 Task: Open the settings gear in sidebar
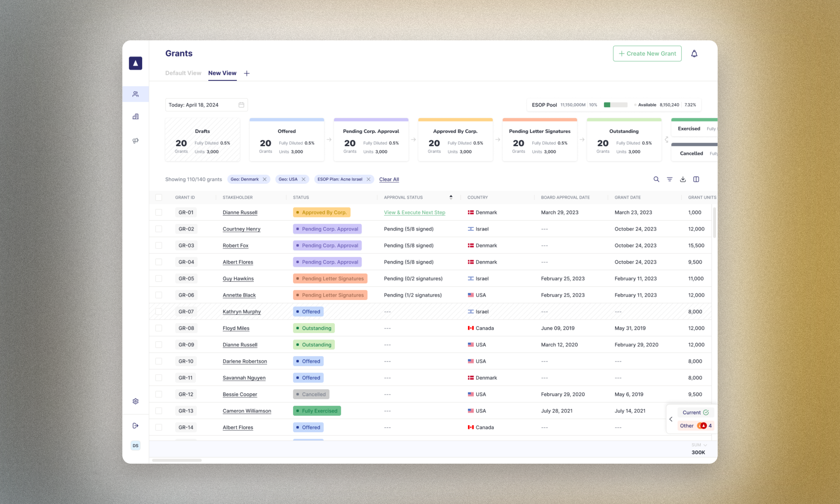pyautogui.click(x=135, y=401)
